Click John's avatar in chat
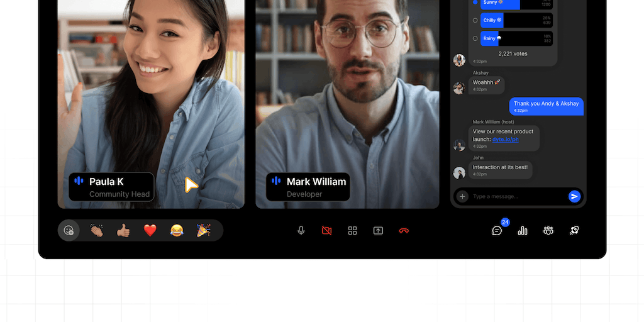 [x=459, y=172]
